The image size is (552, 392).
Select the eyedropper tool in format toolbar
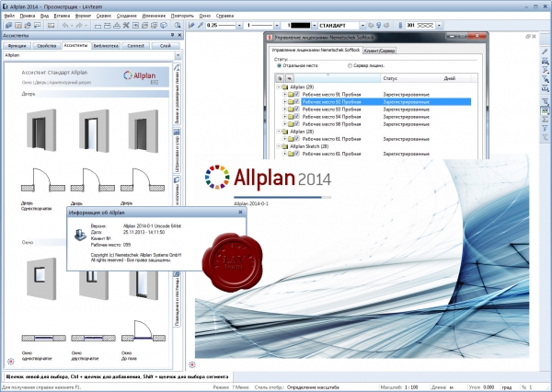(201, 26)
